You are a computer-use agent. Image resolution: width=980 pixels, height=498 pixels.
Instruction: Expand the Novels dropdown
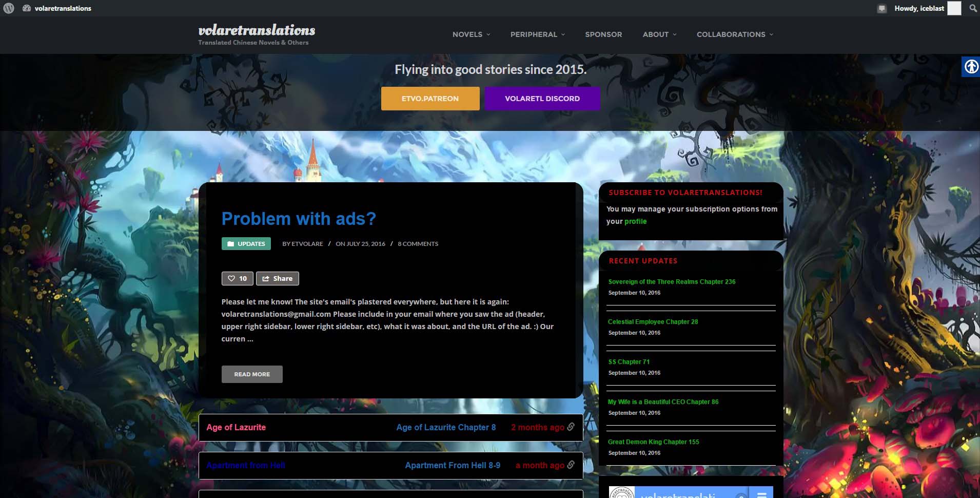[x=471, y=34]
